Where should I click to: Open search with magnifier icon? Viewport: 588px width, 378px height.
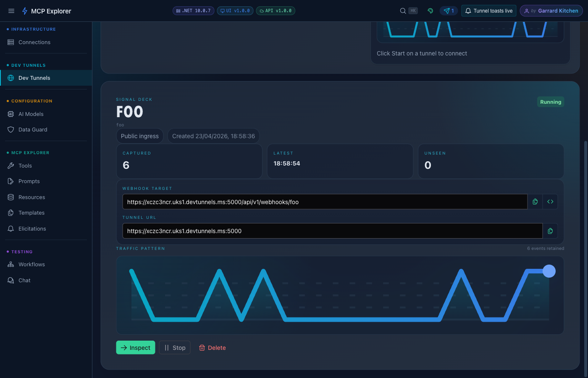[x=403, y=11]
